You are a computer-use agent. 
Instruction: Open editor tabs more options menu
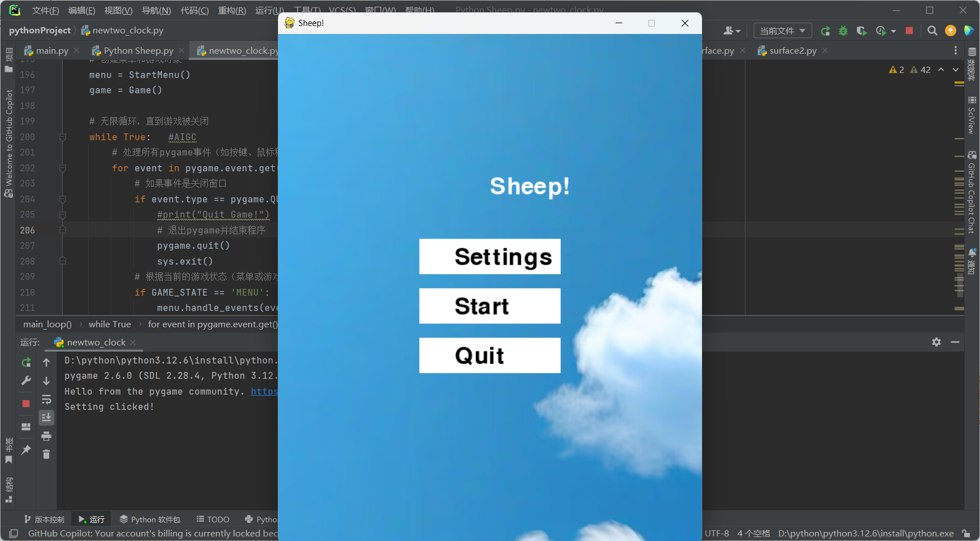click(956, 50)
